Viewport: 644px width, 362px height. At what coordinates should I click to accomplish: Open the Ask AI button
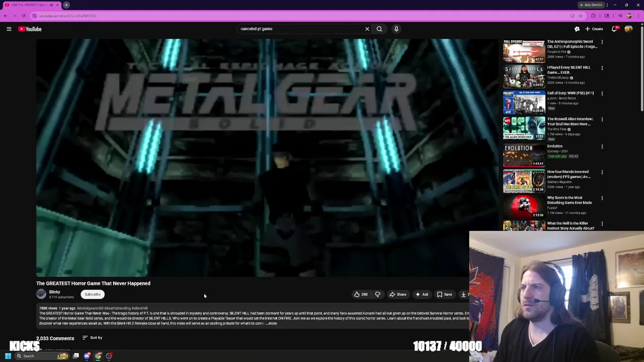point(422,295)
